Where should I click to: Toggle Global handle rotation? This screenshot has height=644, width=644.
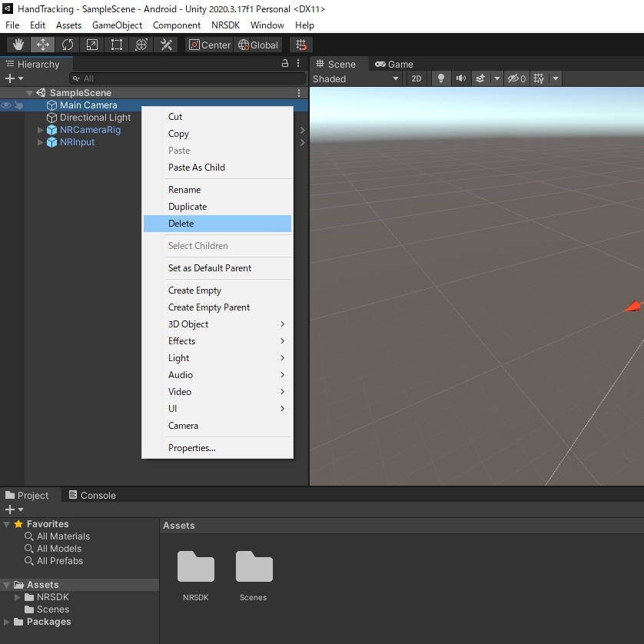point(258,45)
